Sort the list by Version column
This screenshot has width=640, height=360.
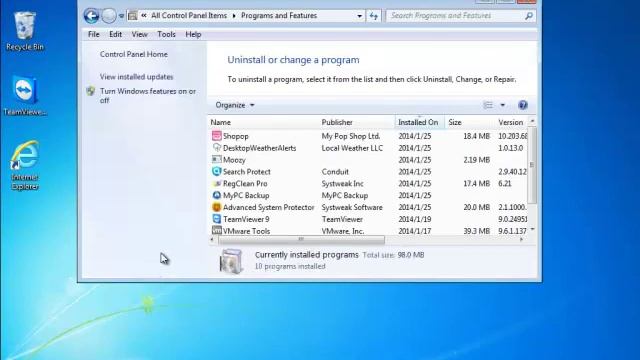[511, 122]
